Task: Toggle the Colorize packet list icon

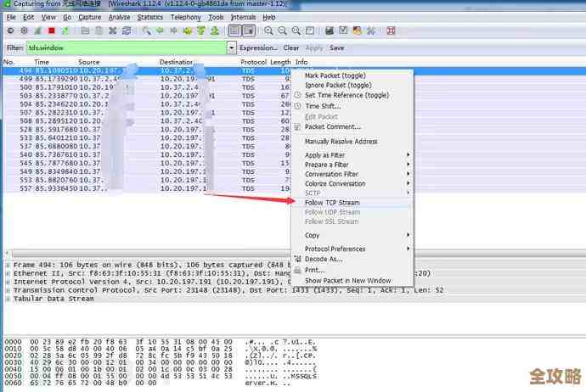Action: pyautogui.click(x=234, y=31)
